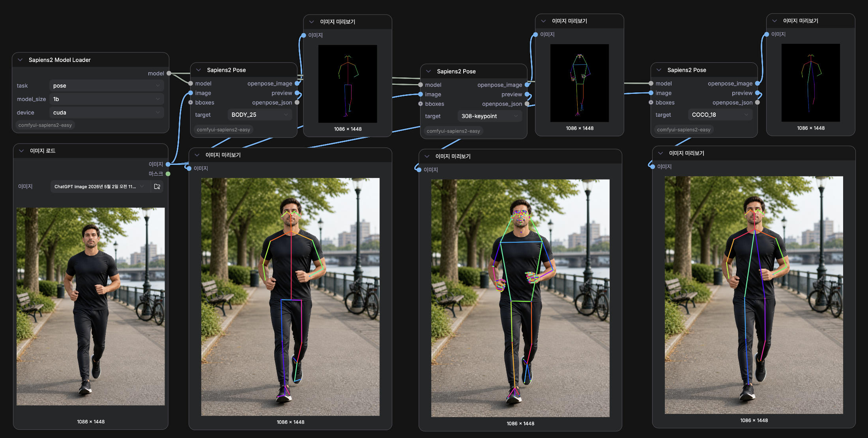The image size is (868, 438).
Task: Click the skeleton overlay image below 308-keypoint pose node
Action: [x=520, y=298]
